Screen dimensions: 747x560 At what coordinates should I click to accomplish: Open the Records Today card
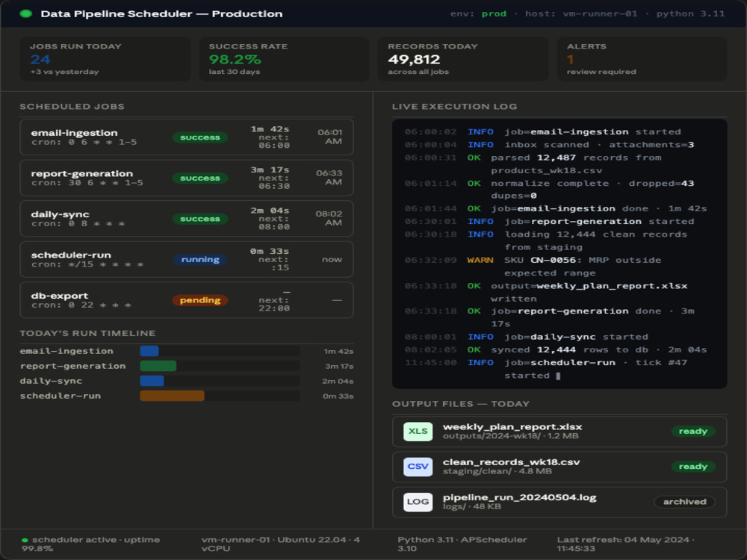click(463, 59)
